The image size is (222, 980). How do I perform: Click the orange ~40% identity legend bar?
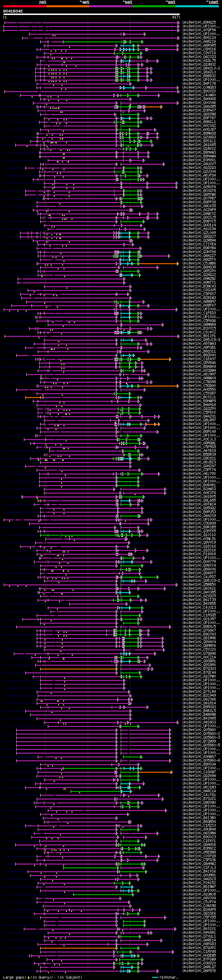coord(68,7)
